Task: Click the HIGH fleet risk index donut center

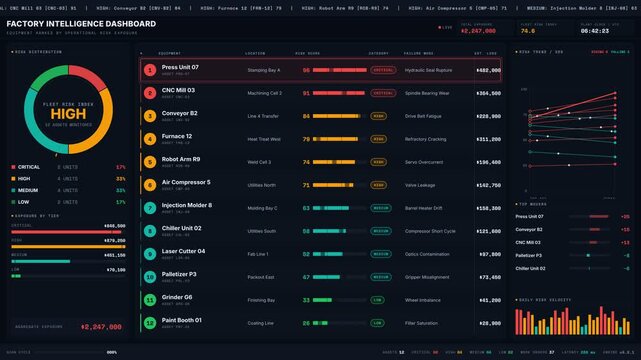Action: (x=68, y=114)
